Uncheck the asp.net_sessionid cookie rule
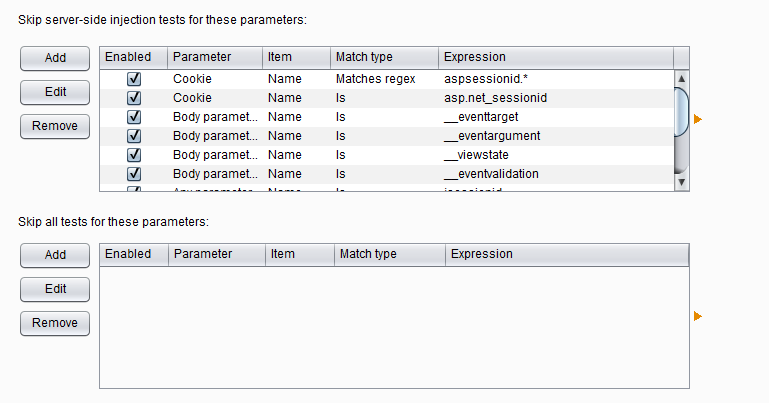 [134, 98]
